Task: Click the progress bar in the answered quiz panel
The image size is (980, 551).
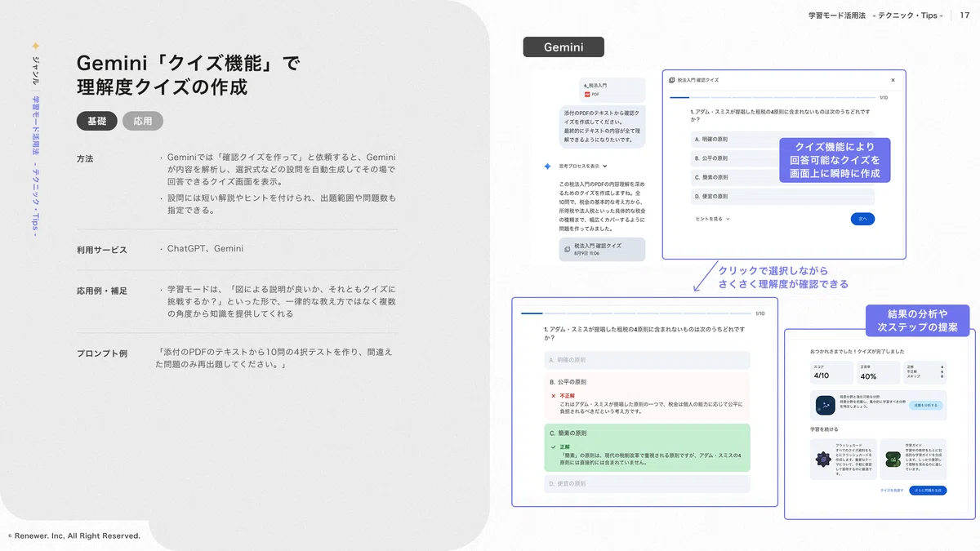Action: point(635,313)
